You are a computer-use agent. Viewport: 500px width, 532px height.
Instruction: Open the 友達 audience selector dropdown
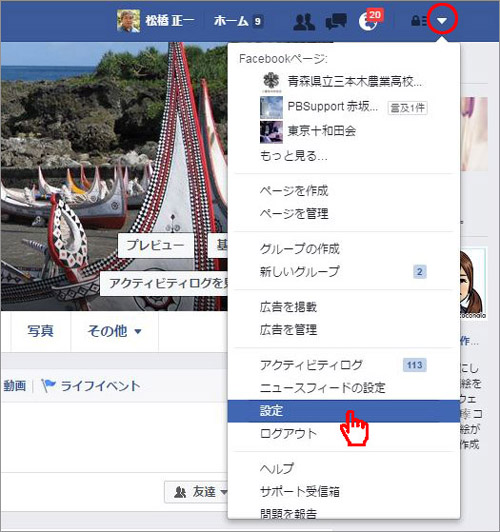pos(196,492)
